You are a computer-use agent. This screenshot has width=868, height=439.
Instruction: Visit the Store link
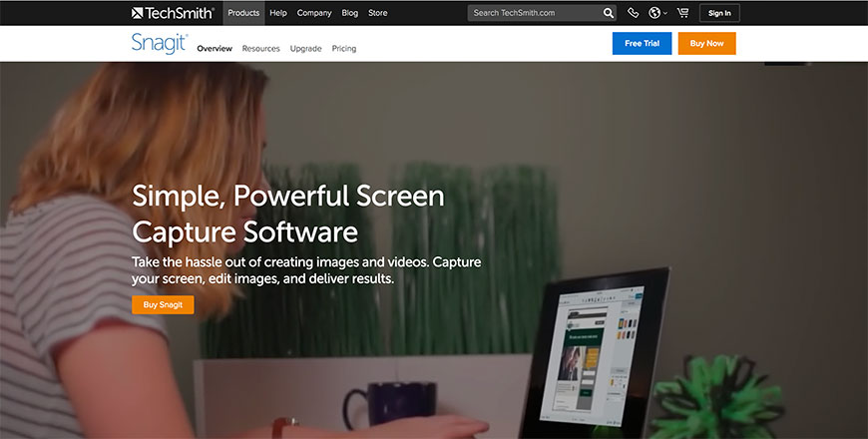pos(378,13)
